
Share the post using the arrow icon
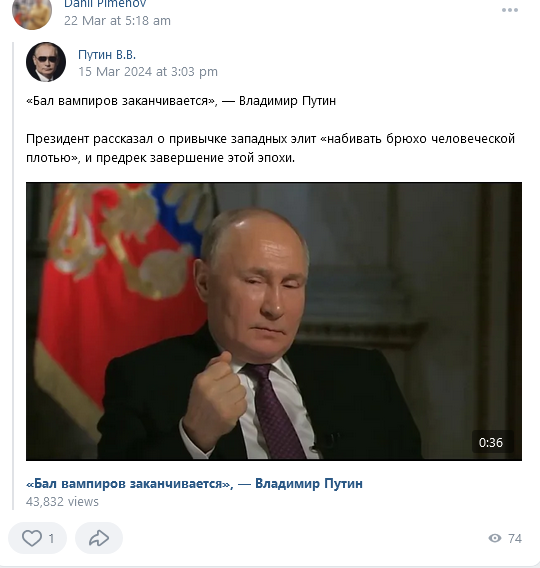pos(99,538)
